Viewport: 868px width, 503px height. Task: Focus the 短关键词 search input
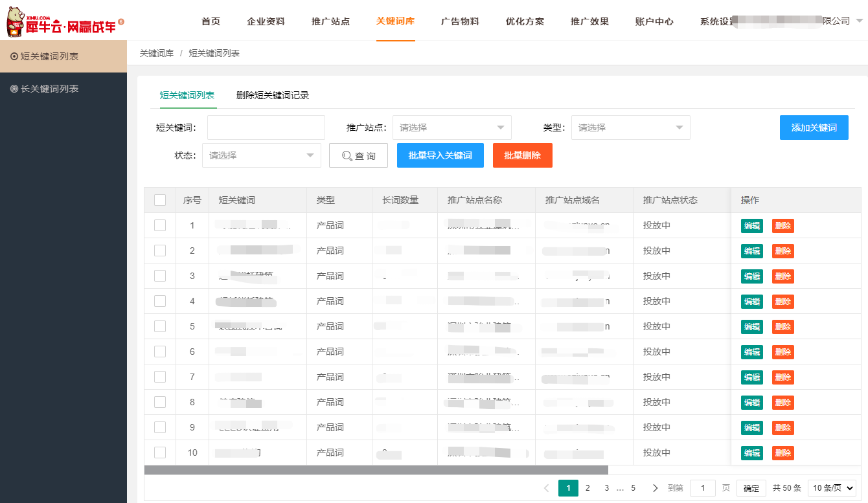pos(266,128)
